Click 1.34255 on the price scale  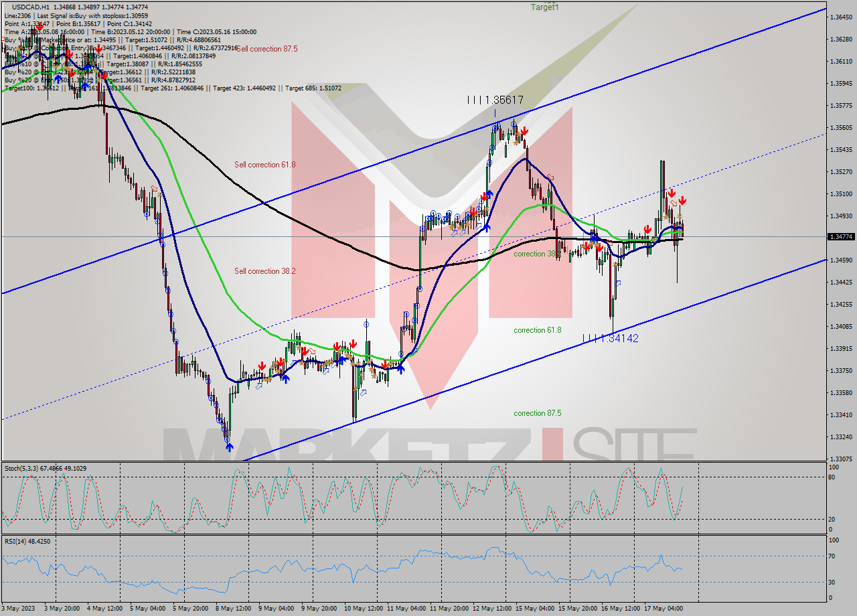click(841, 304)
